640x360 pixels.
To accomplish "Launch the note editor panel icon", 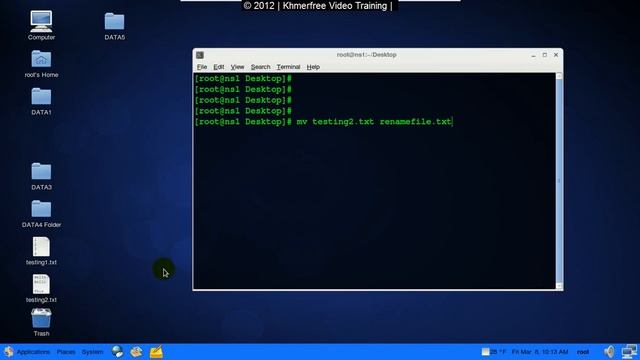I will pyautogui.click(x=156, y=351).
